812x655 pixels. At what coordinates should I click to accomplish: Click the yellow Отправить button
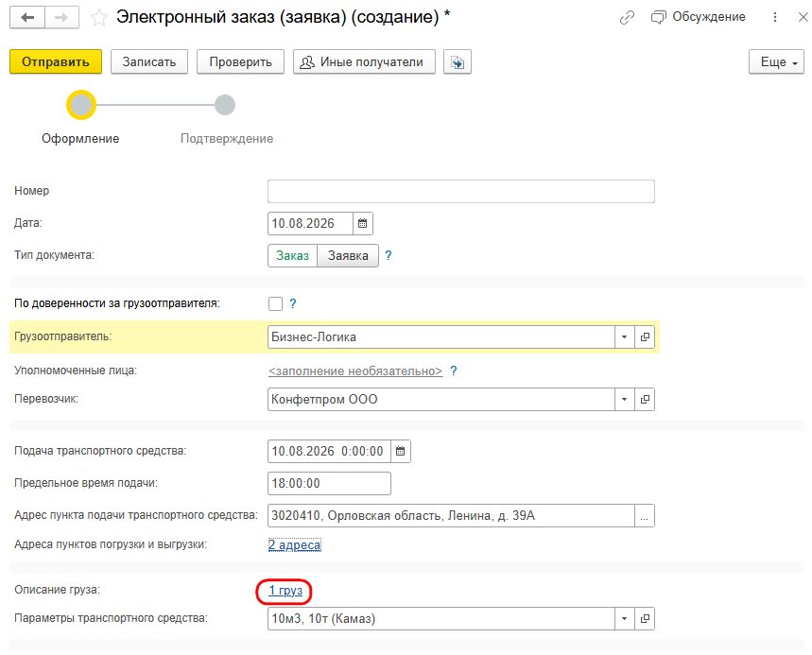pyautogui.click(x=56, y=61)
